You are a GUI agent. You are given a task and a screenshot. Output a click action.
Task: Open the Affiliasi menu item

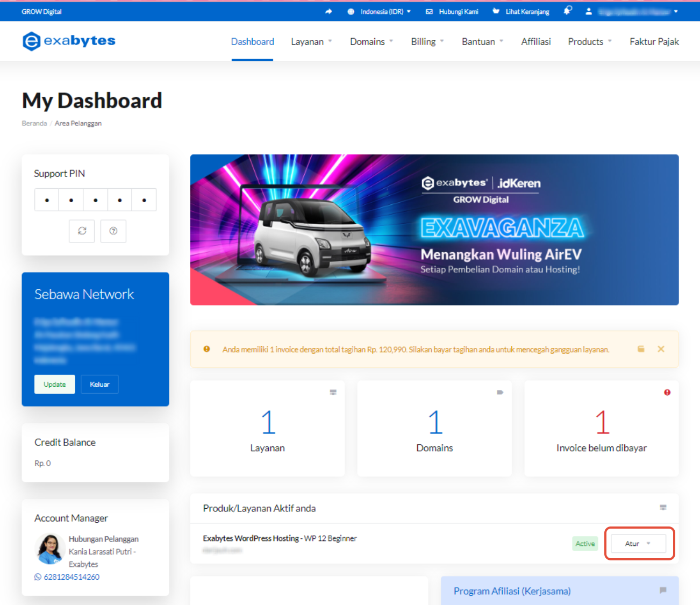coord(536,41)
